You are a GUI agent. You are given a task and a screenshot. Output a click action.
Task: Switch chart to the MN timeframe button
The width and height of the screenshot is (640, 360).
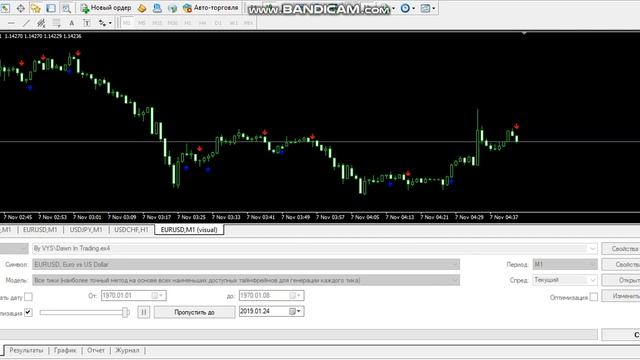coord(248,23)
